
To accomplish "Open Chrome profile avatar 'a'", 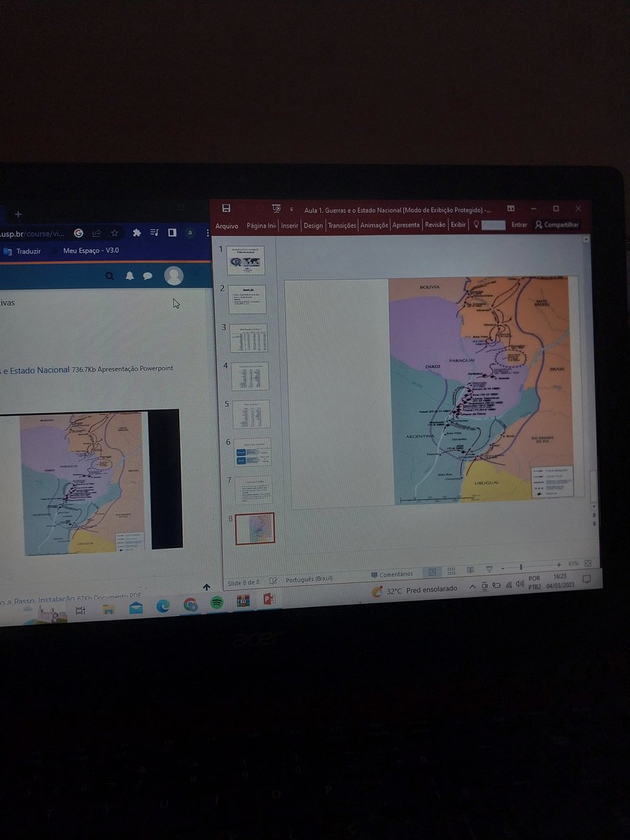I will 190,233.
